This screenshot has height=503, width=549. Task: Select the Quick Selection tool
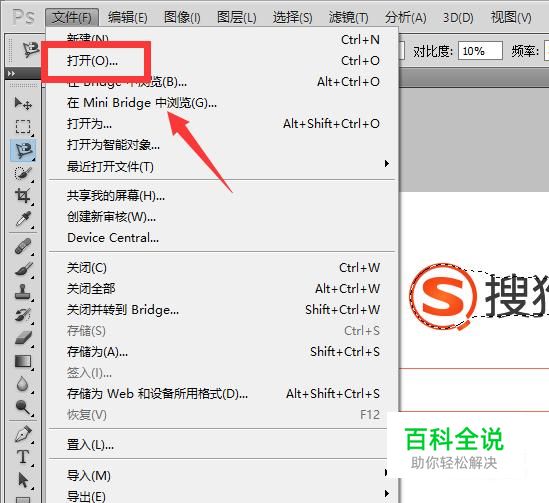pyautogui.click(x=23, y=173)
